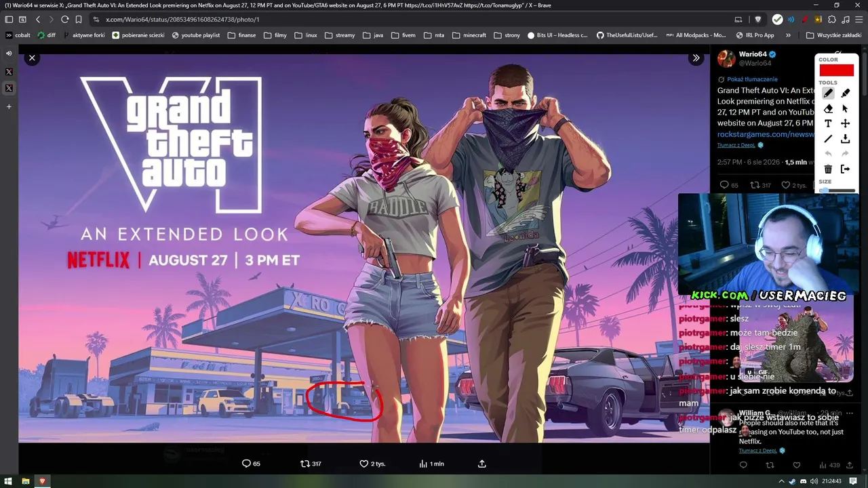This screenshot has height=488, width=868.
Task: Reply to the photo using comment icon
Action: [x=251, y=464]
